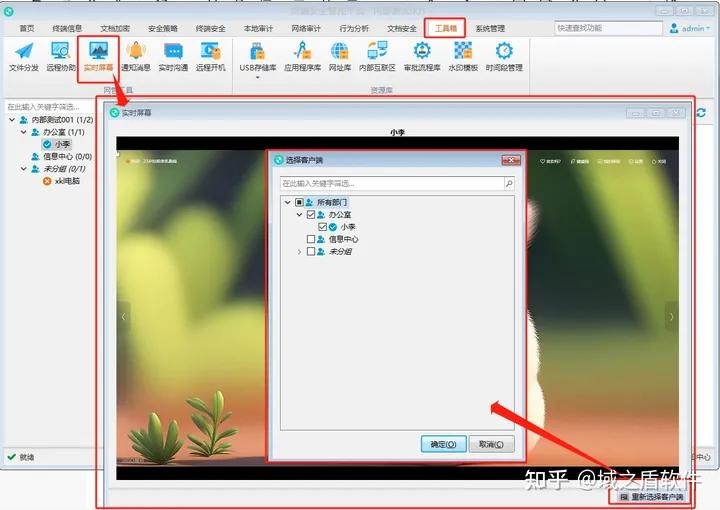
Task: Open the USB存储库 storage library
Action: pyautogui.click(x=257, y=56)
